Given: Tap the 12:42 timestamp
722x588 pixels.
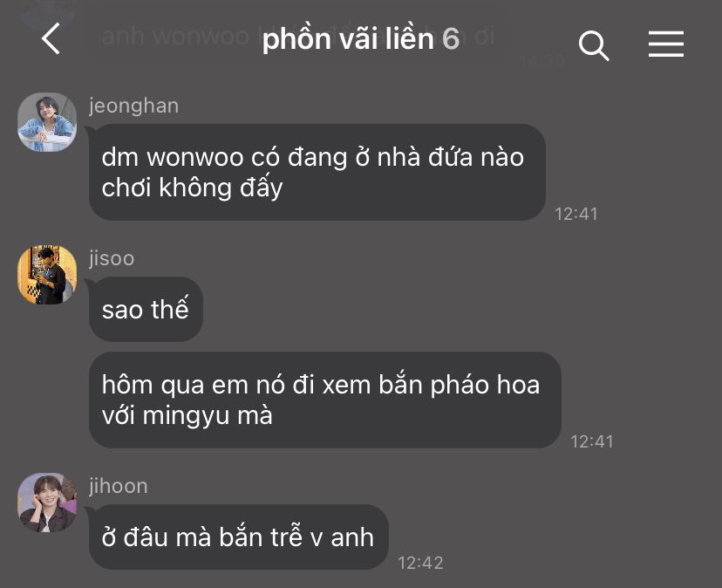Looking at the screenshot, I should tap(420, 563).
